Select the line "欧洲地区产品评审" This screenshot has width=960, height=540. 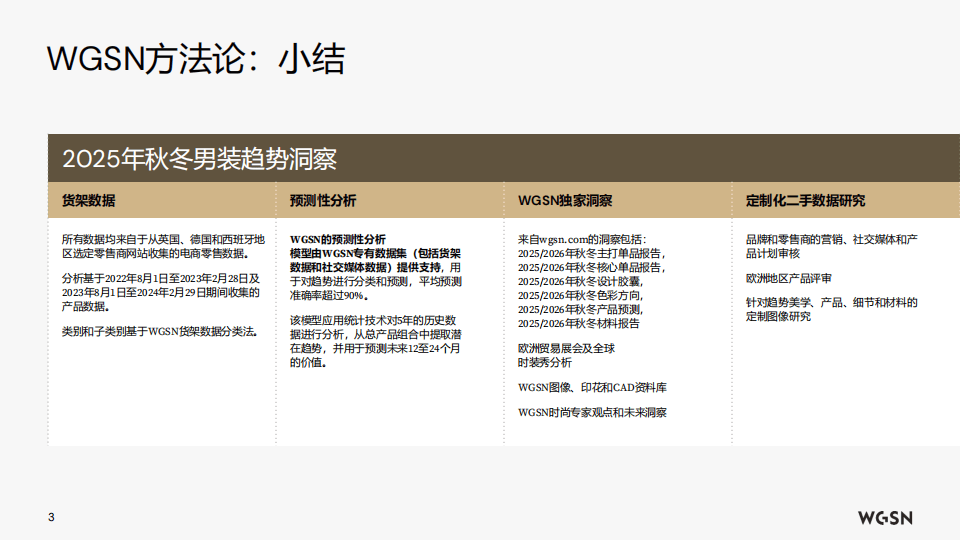click(789, 279)
